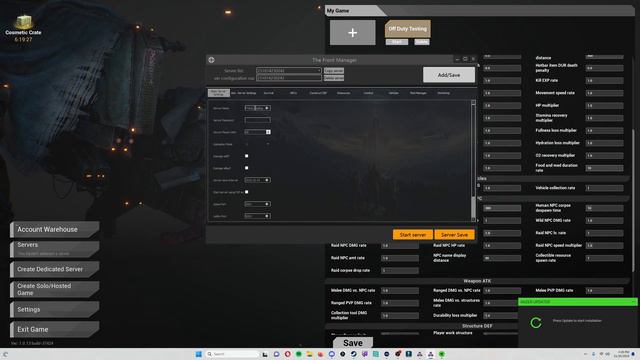
Task: Switch to the Survival tab
Action: coord(269,93)
